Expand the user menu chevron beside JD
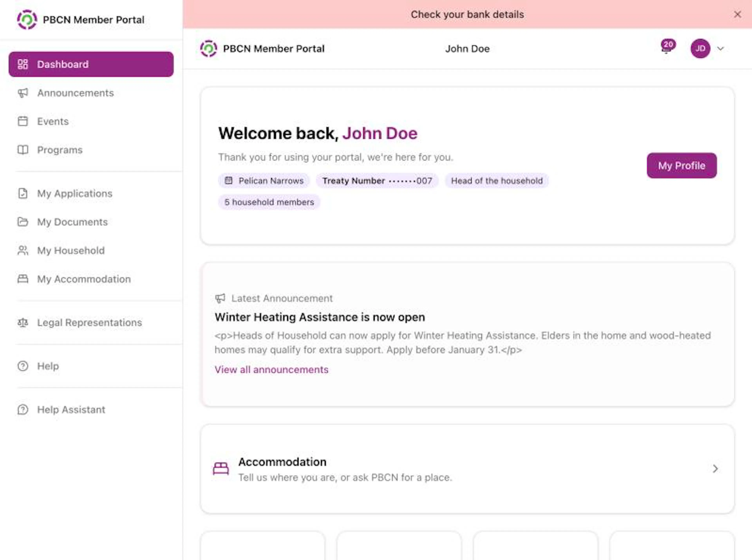Image resolution: width=752 pixels, height=560 pixels. (x=720, y=49)
